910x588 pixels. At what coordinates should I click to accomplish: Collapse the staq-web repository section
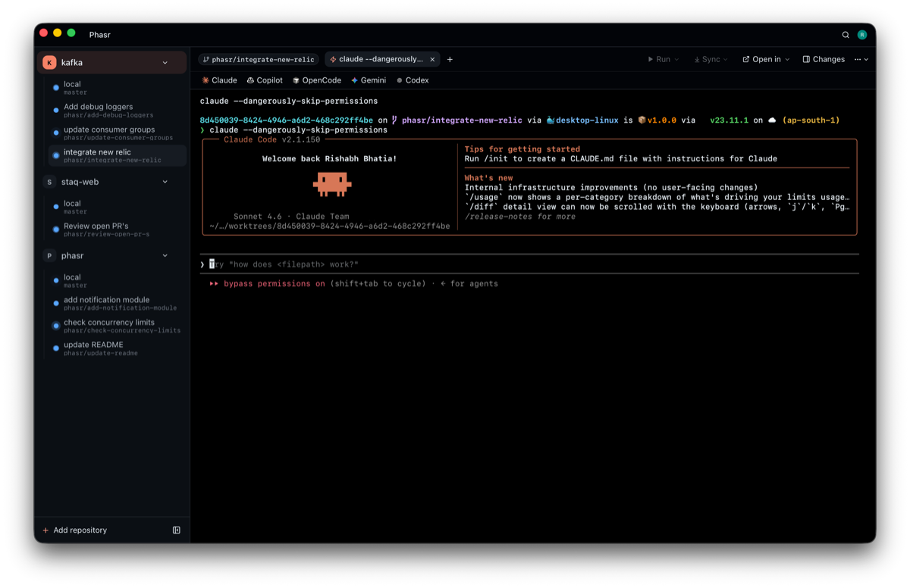tap(165, 182)
